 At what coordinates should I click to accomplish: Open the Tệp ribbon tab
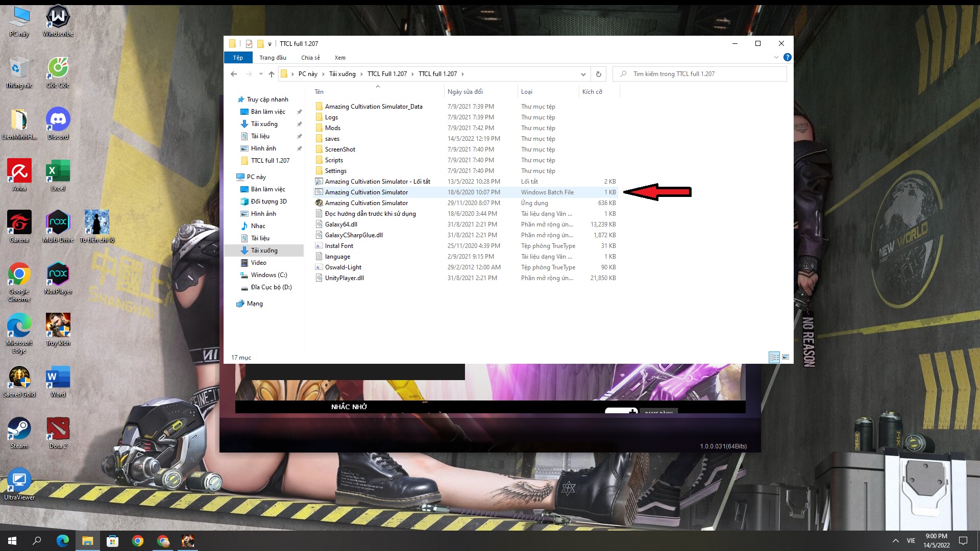[238, 58]
